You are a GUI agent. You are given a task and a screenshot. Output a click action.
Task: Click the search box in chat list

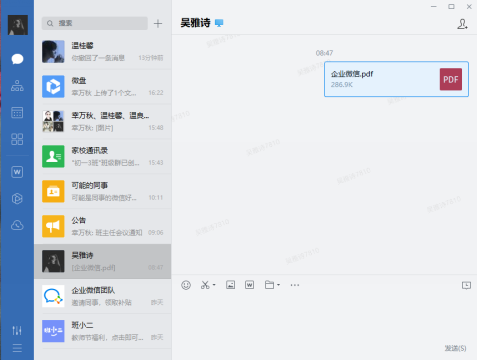click(95, 23)
